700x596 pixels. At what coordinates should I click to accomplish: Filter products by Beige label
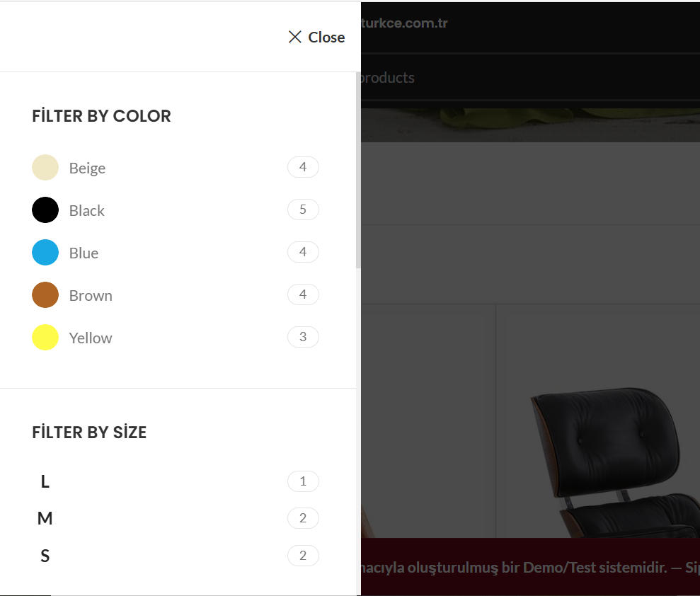[87, 168]
